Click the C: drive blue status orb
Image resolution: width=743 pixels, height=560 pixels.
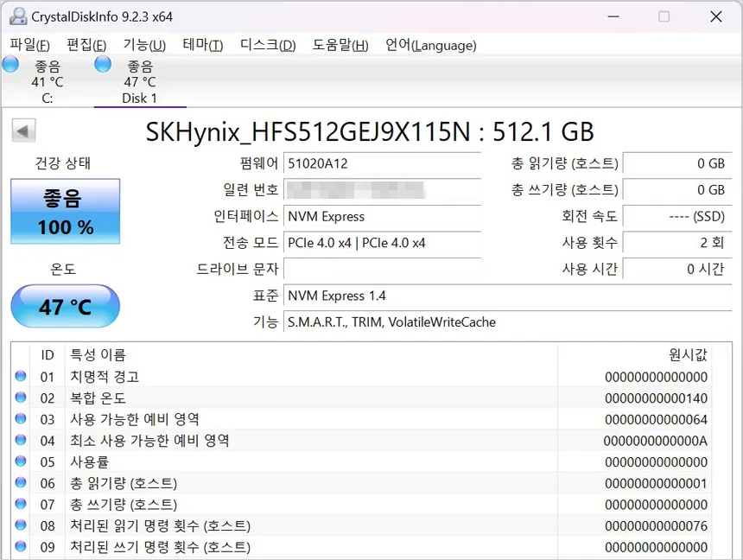(10, 64)
